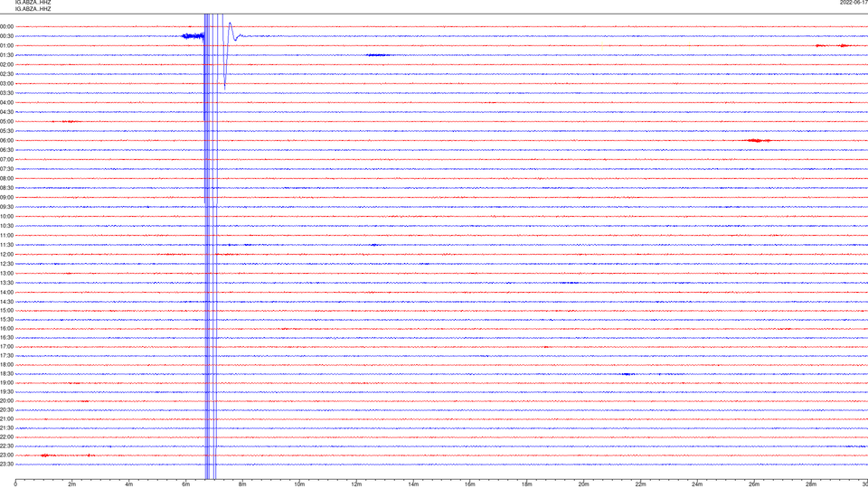
Task: Select the 00:30 trace time label
Action: click(x=6, y=36)
